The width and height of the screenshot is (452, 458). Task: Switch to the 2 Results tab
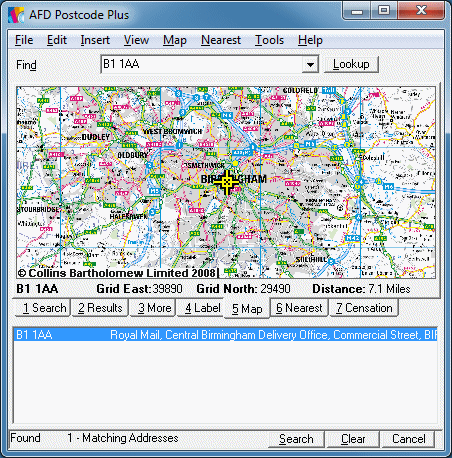(x=100, y=308)
